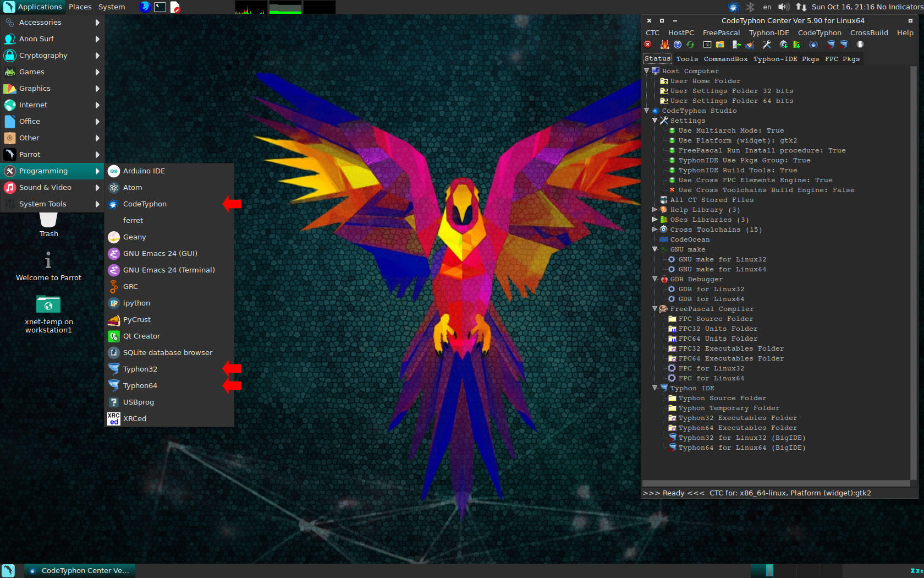Open the terminal launcher in top panel
924x578 pixels.
coord(160,7)
